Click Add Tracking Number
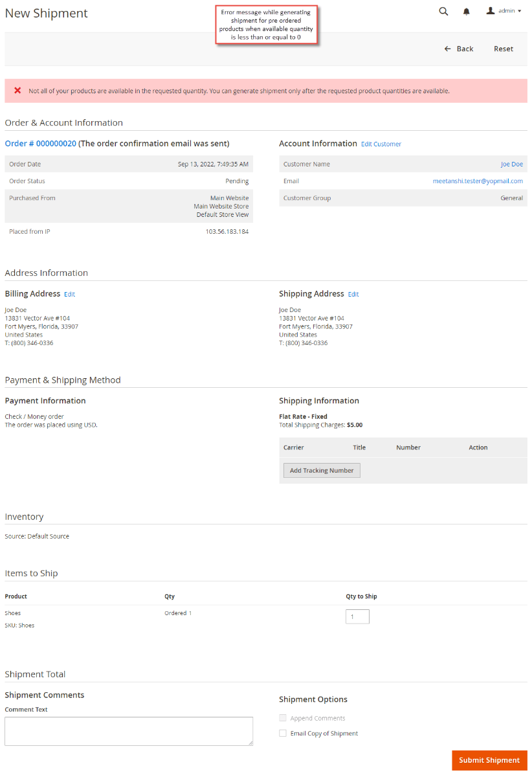532x777 pixels. (322, 470)
